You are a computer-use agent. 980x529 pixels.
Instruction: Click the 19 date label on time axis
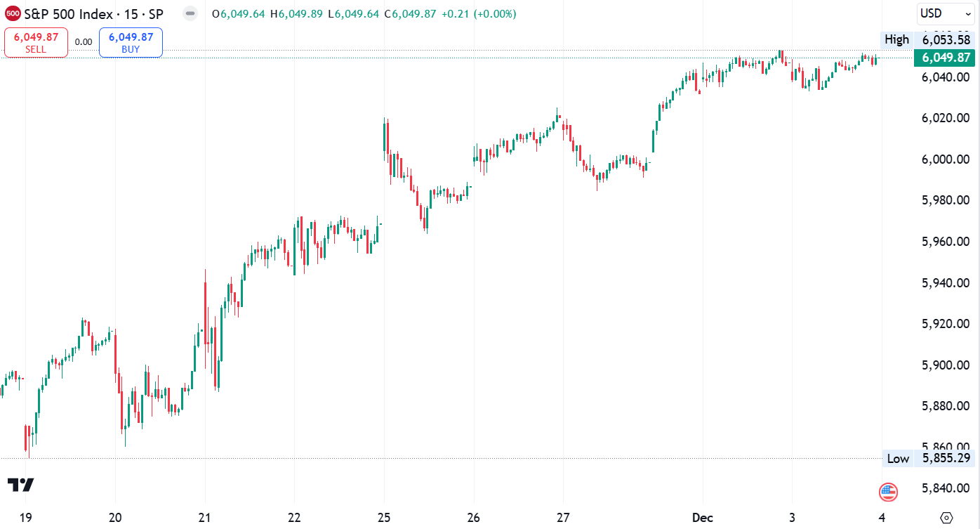point(25,518)
